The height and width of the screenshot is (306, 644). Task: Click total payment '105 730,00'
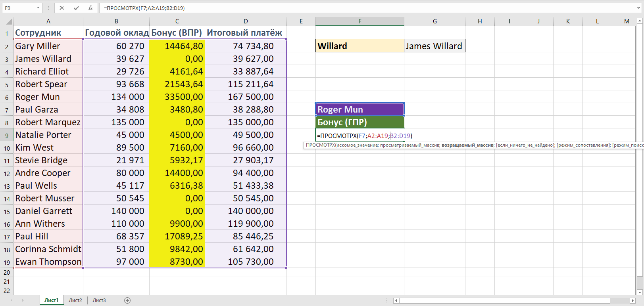pyautogui.click(x=246, y=262)
